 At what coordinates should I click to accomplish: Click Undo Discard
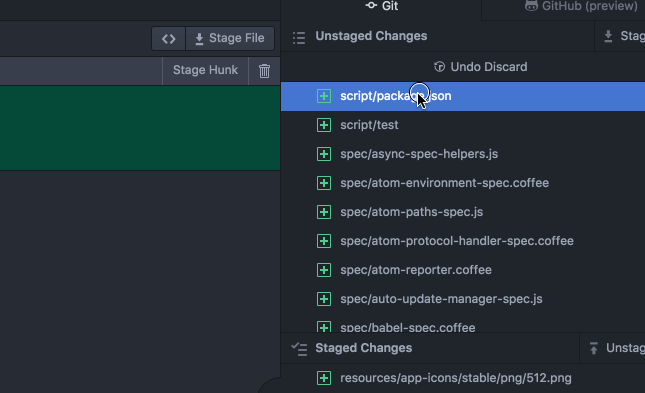click(480, 67)
